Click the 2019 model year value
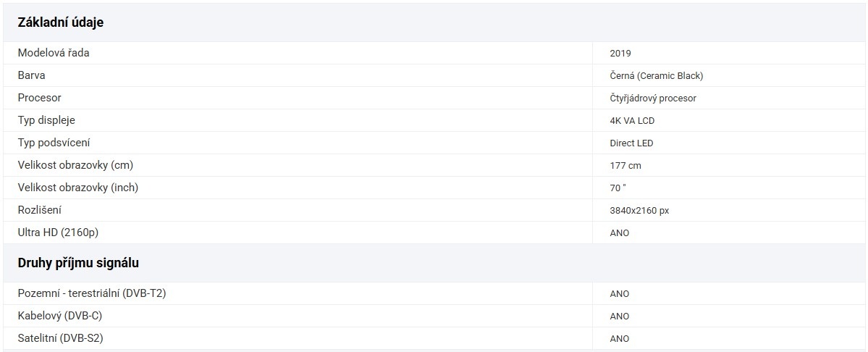This screenshot has height=352, width=868. click(620, 53)
